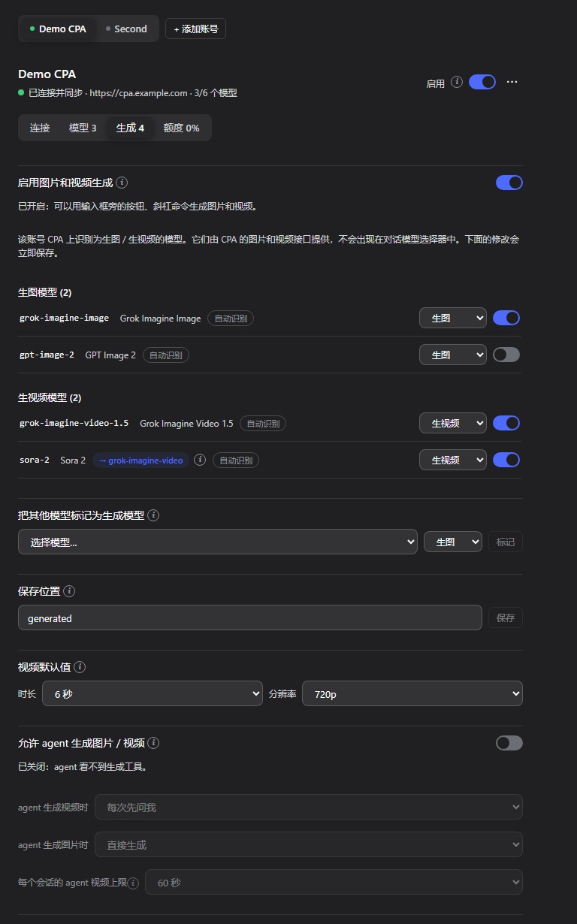Switch to the Demo CPA account tab
This screenshot has width=577, height=924.
[x=58, y=29]
